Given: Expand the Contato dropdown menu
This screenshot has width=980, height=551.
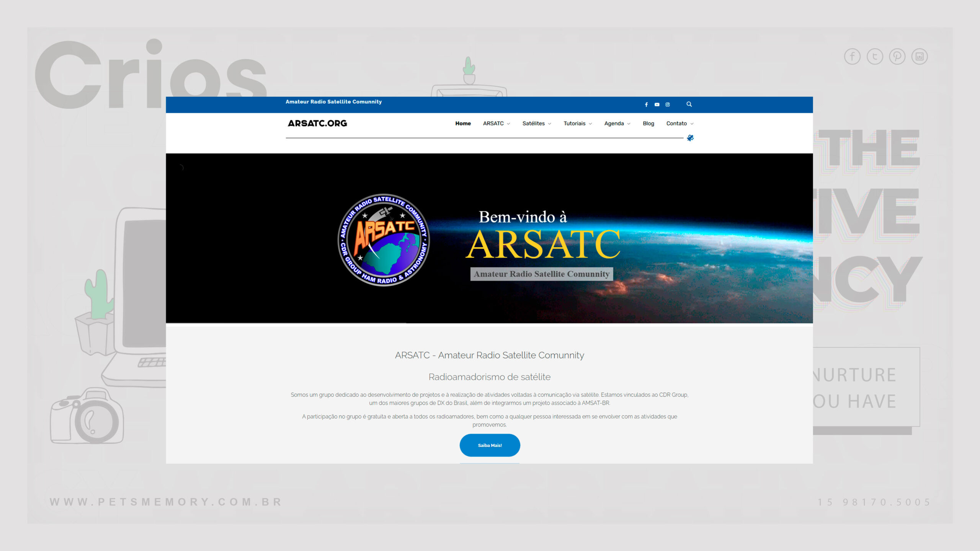Looking at the screenshot, I should coord(680,123).
